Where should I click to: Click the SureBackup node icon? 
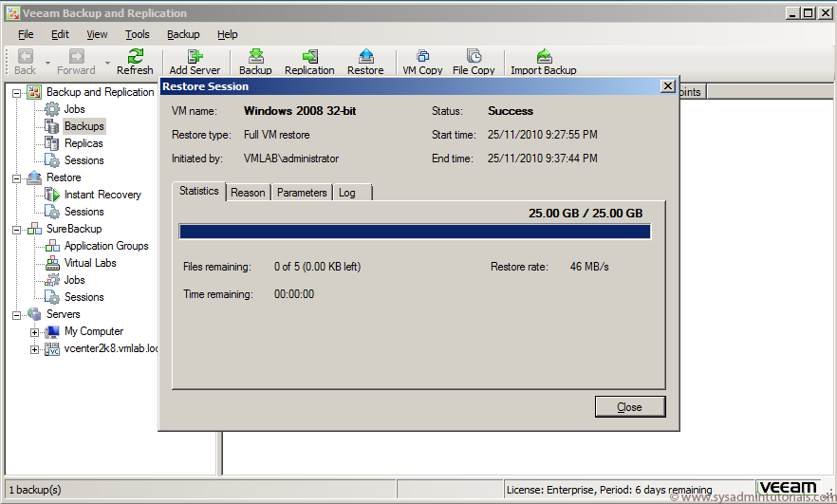coord(34,229)
